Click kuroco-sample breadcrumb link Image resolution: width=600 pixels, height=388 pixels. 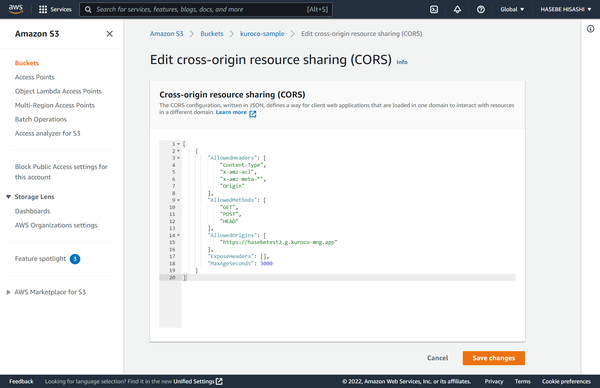pyautogui.click(x=262, y=34)
